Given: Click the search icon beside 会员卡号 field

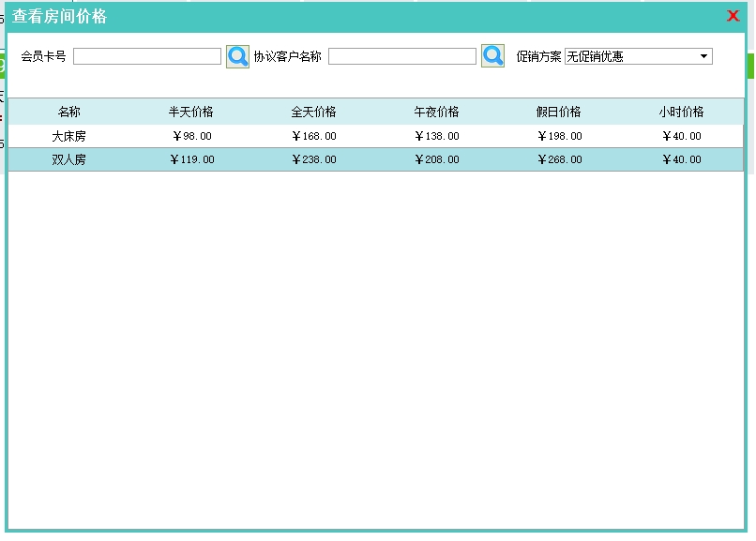Looking at the screenshot, I should [237, 56].
